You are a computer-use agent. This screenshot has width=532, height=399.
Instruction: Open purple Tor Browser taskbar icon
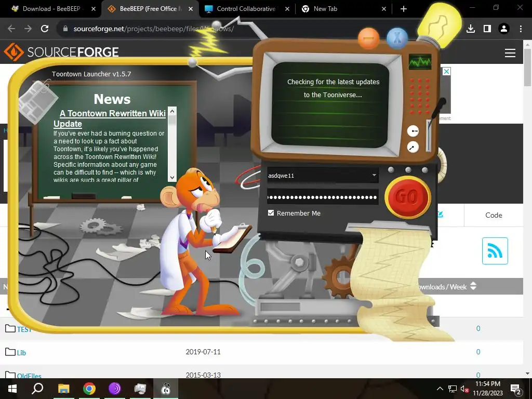tap(115, 389)
